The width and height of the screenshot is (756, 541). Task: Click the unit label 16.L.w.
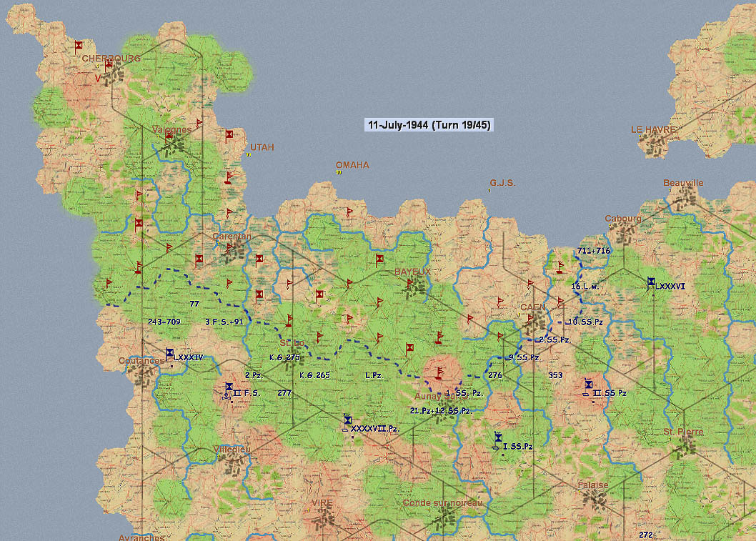pos(585,286)
